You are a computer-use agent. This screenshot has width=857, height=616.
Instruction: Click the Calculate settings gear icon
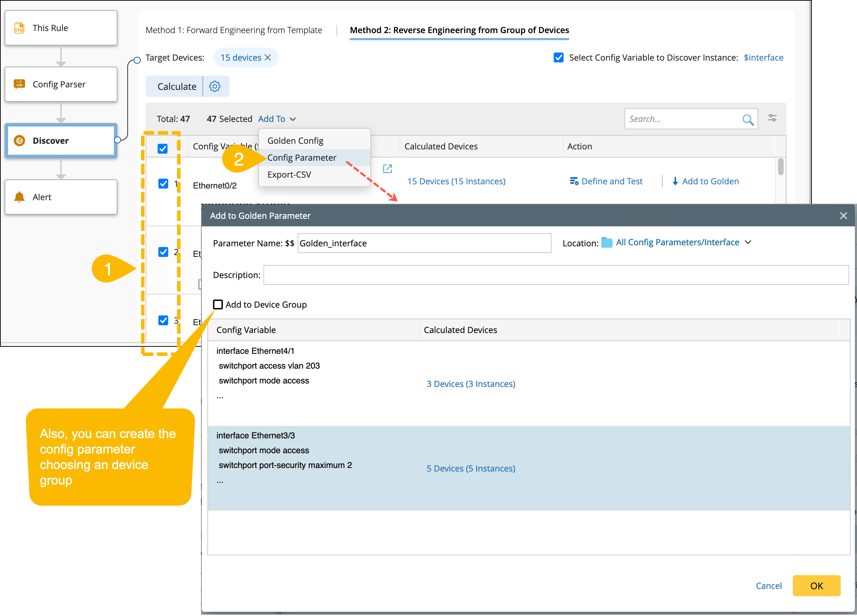click(215, 86)
